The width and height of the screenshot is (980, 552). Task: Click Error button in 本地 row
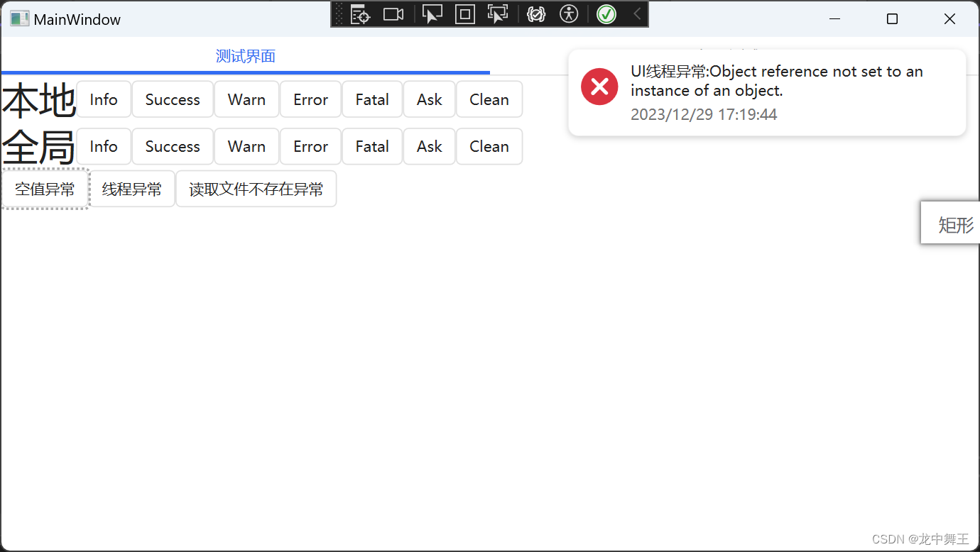pos(310,99)
